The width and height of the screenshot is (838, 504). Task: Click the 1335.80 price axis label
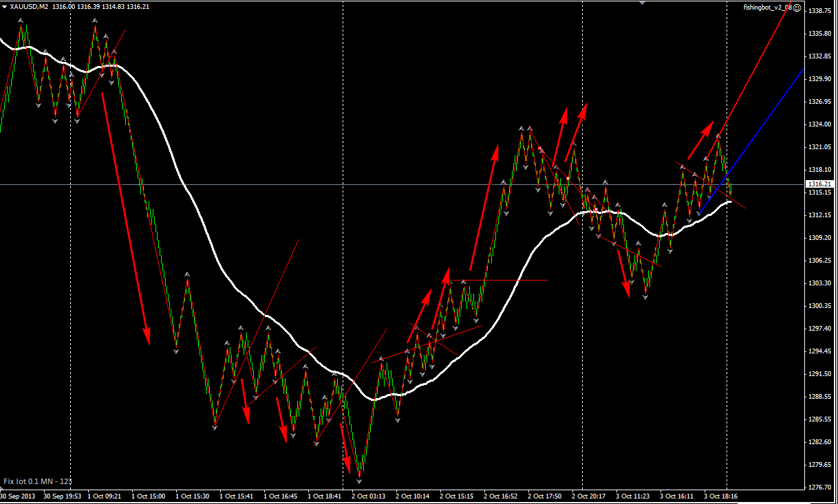(820, 34)
